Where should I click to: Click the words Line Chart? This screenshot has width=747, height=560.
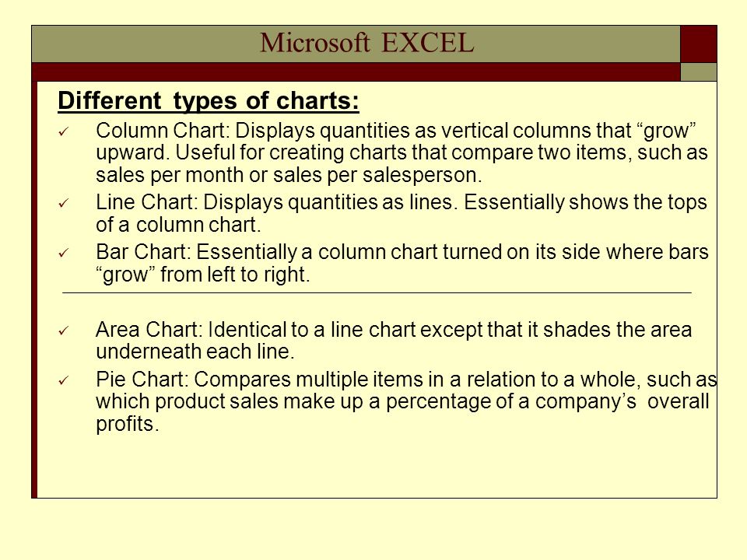coord(144,202)
